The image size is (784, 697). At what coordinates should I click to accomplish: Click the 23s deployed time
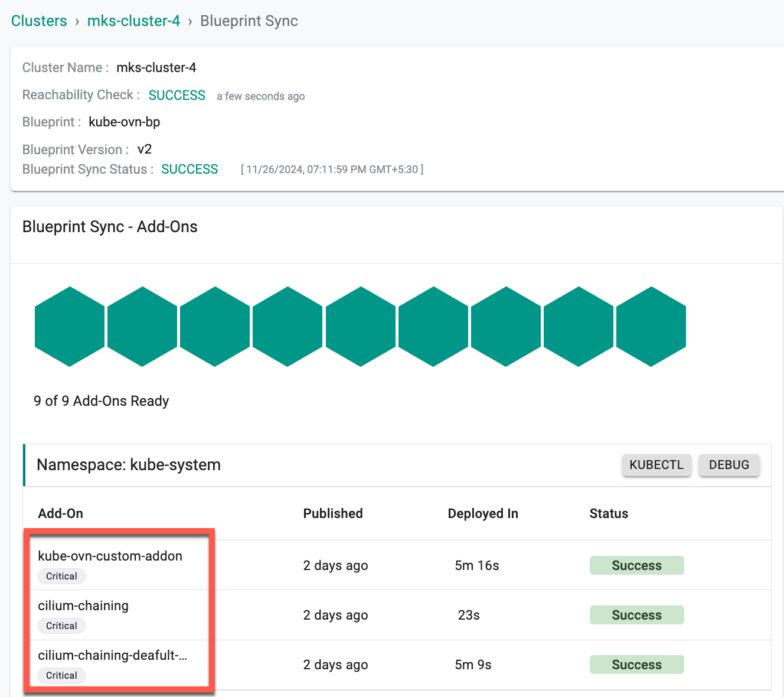(x=469, y=615)
